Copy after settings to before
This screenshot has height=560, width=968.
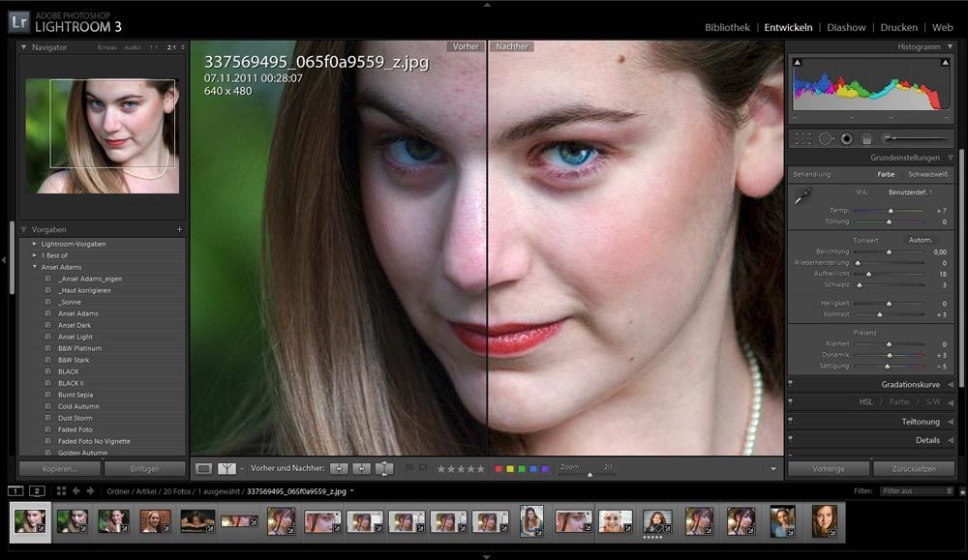(361, 469)
